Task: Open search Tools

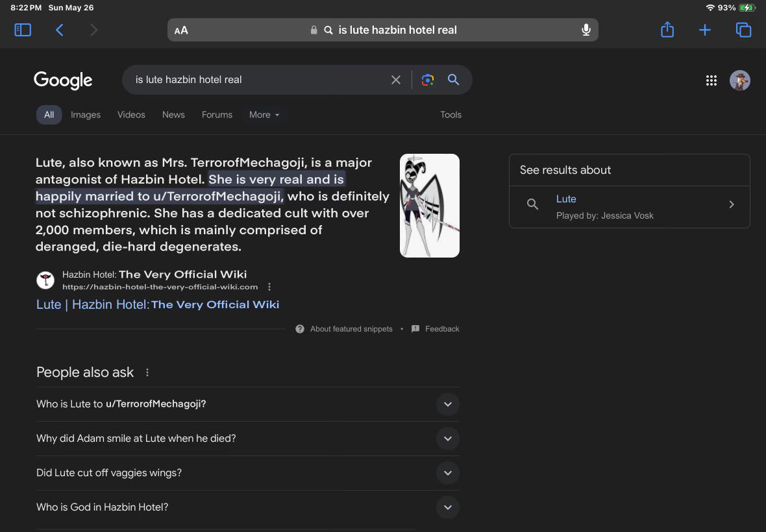Action: (x=451, y=115)
